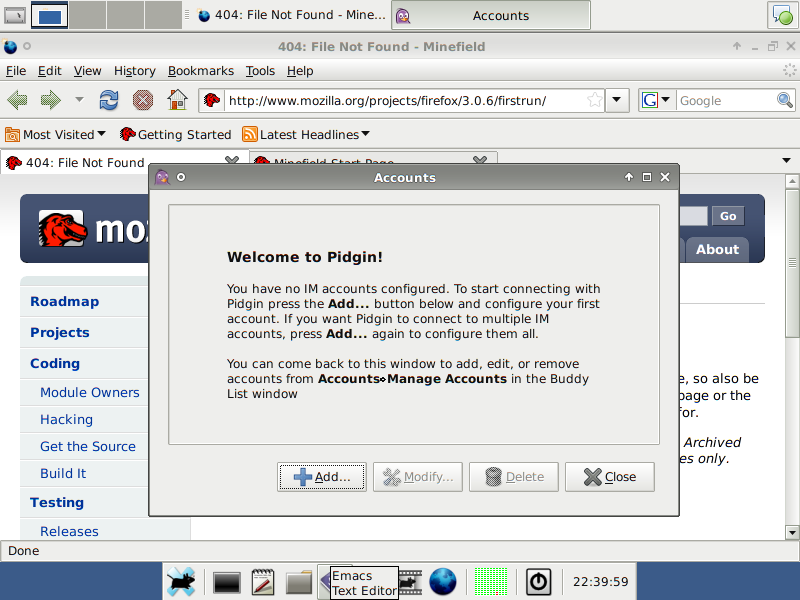The height and width of the screenshot is (600, 800).
Task: Open the Build It link
Action: pos(63,473)
